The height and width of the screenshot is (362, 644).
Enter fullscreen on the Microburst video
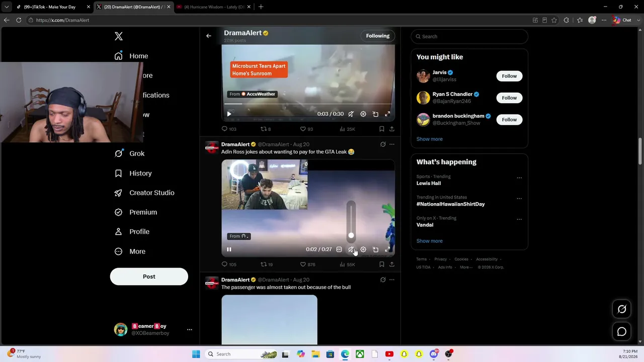[x=387, y=114]
